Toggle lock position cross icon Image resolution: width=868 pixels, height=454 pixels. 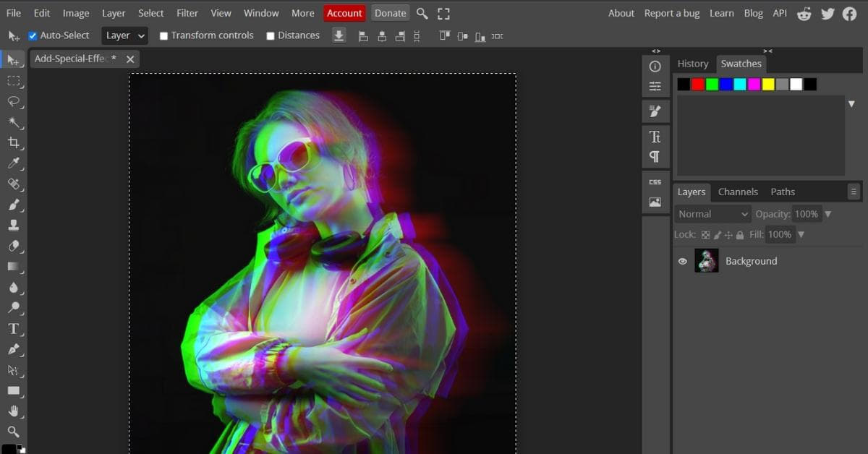[728, 235]
